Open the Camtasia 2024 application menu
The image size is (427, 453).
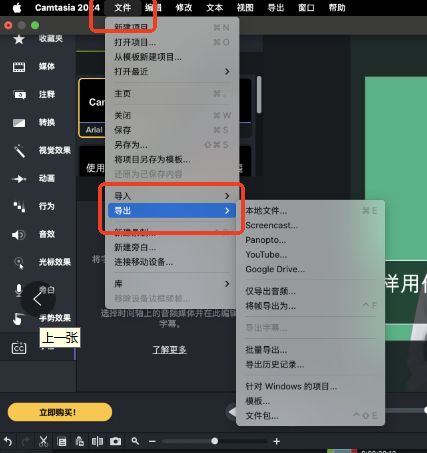pos(67,8)
